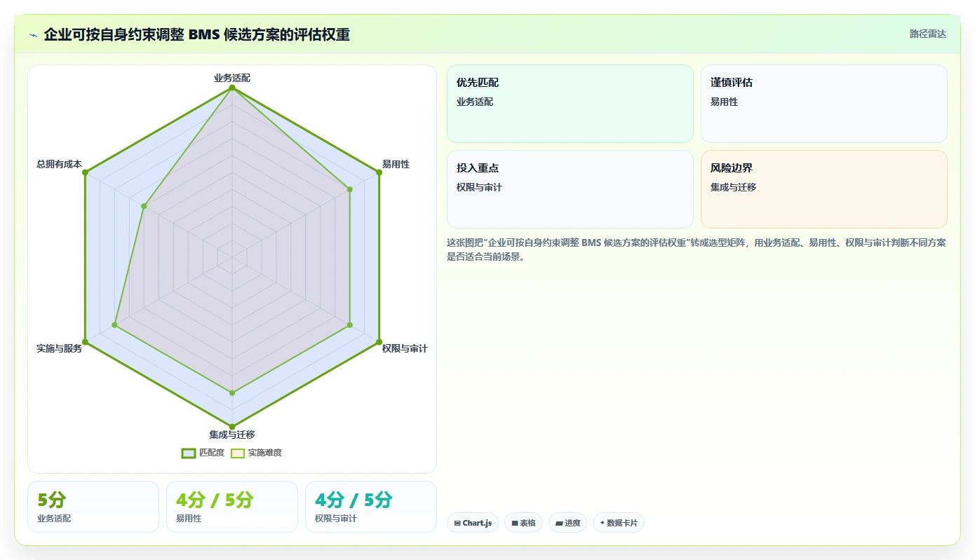The height and width of the screenshot is (560, 975).
Task: Click the Chart.js tag chip
Action: (x=473, y=523)
